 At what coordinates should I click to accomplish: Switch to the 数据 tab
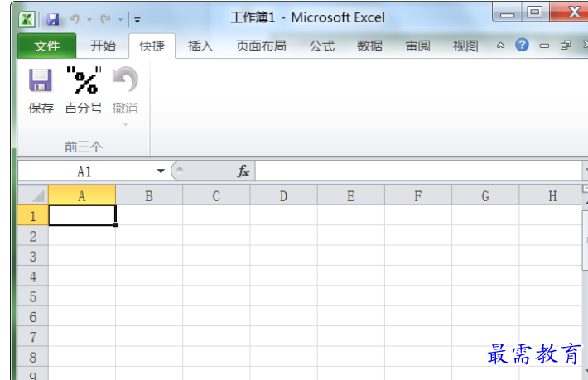coord(369,46)
